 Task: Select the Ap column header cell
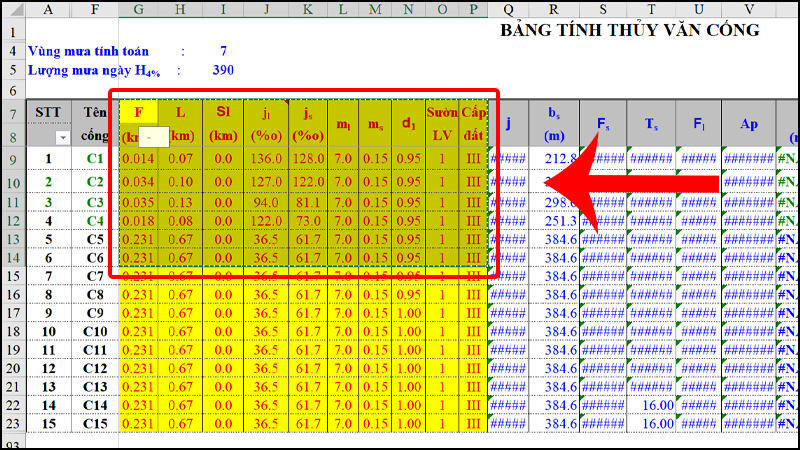[x=748, y=124]
